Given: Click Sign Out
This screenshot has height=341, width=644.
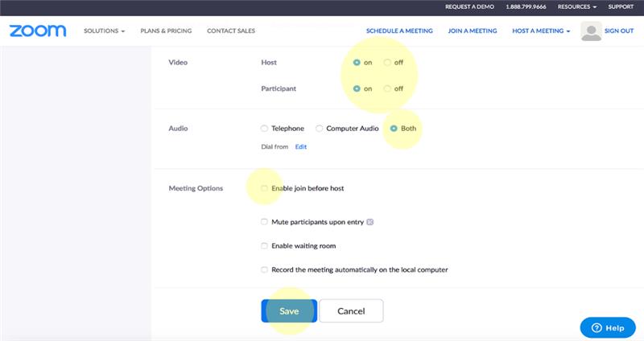Looking at the screenshot, I should click(x=619, y=31).
